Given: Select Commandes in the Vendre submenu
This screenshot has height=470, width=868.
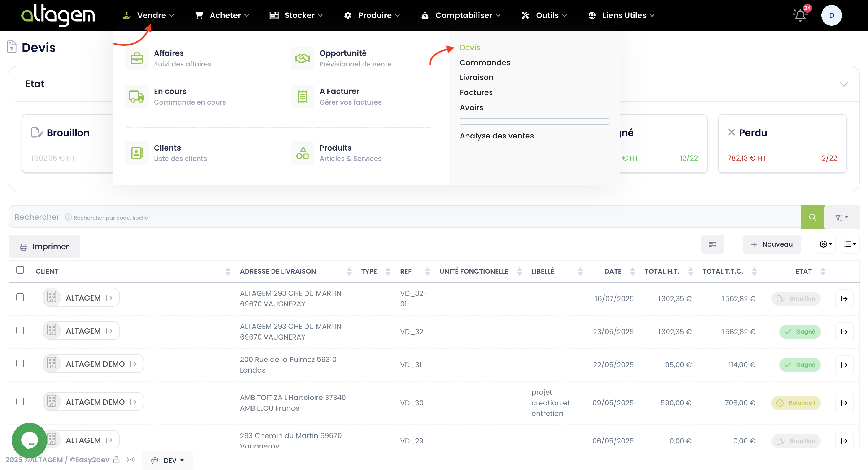Looking at the screenshot, I should click(x=485, y=63).
